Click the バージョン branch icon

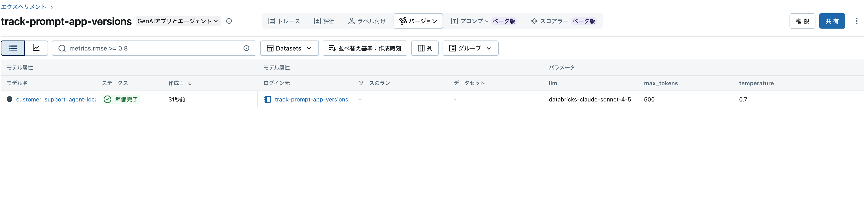403,21
